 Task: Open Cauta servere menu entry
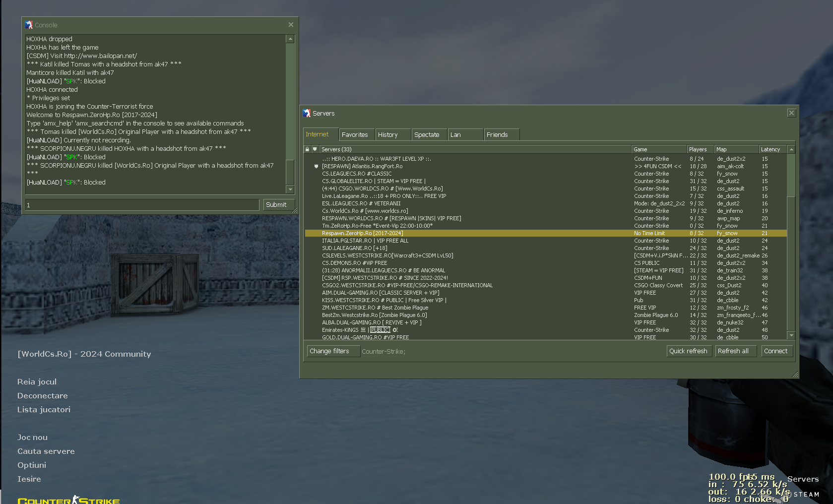click(x=46, y=451)
